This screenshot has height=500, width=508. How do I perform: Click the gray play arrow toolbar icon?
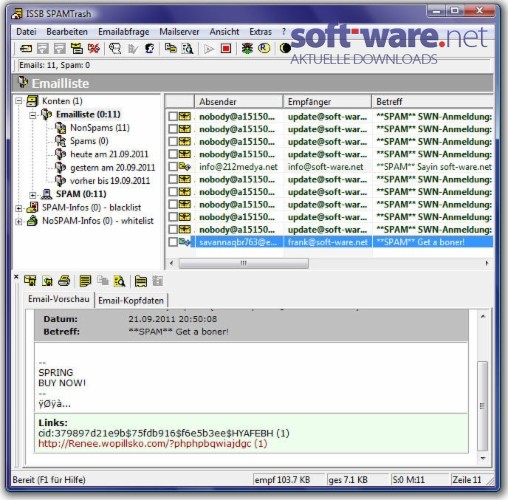209,49
